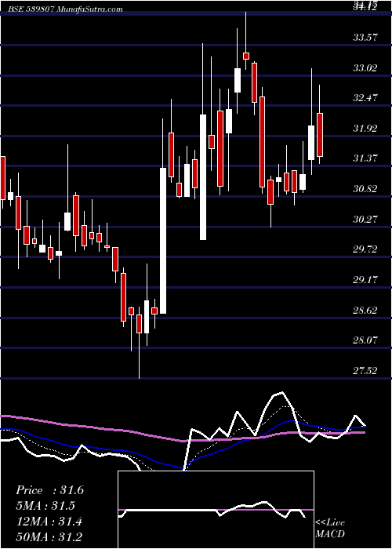Select the 28.07 price axis label

point(365,340)
